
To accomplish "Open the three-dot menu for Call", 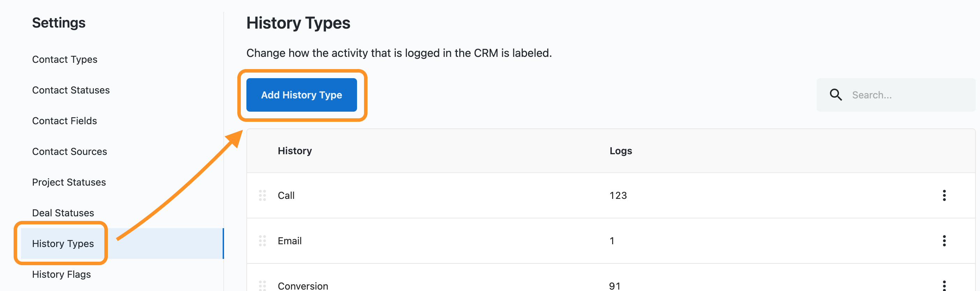I will pos(944,195).
